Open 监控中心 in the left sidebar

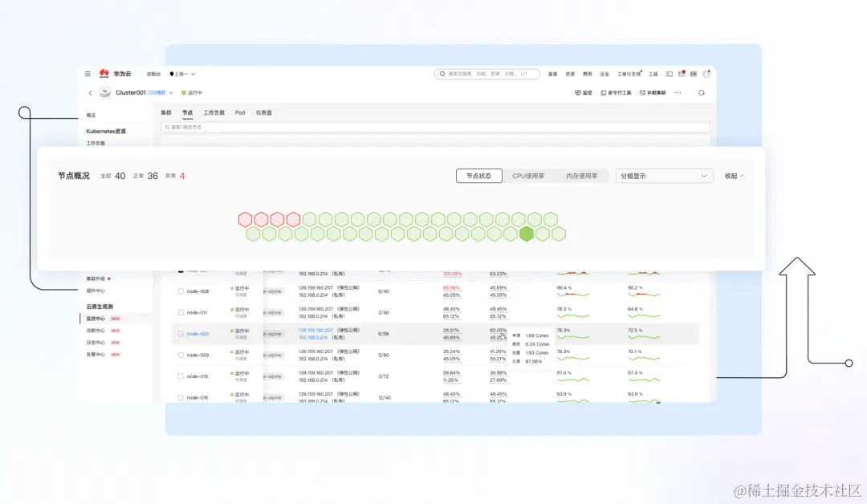click(x=96, y=319)
